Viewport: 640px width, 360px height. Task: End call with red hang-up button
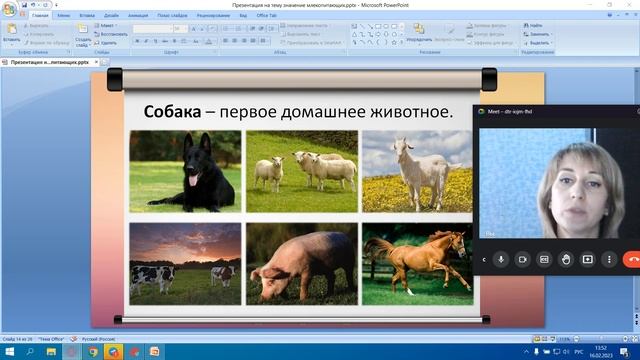(x=632, y=260)
